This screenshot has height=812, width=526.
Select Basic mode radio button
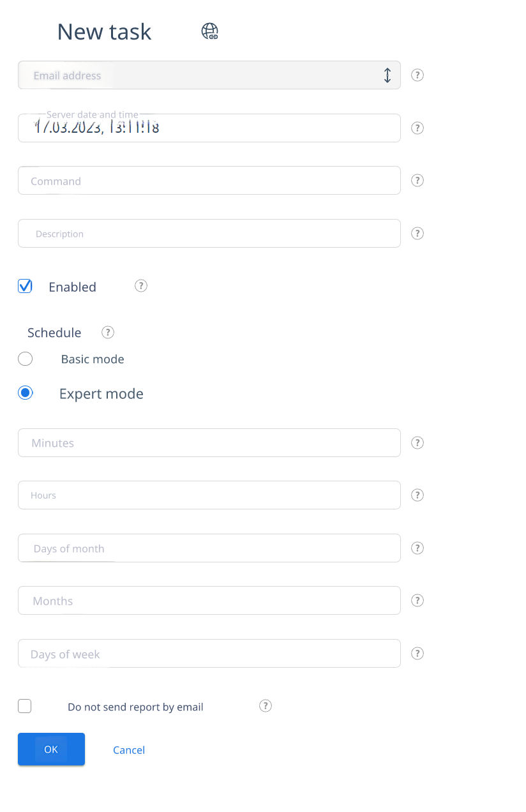tap(26, 359)
